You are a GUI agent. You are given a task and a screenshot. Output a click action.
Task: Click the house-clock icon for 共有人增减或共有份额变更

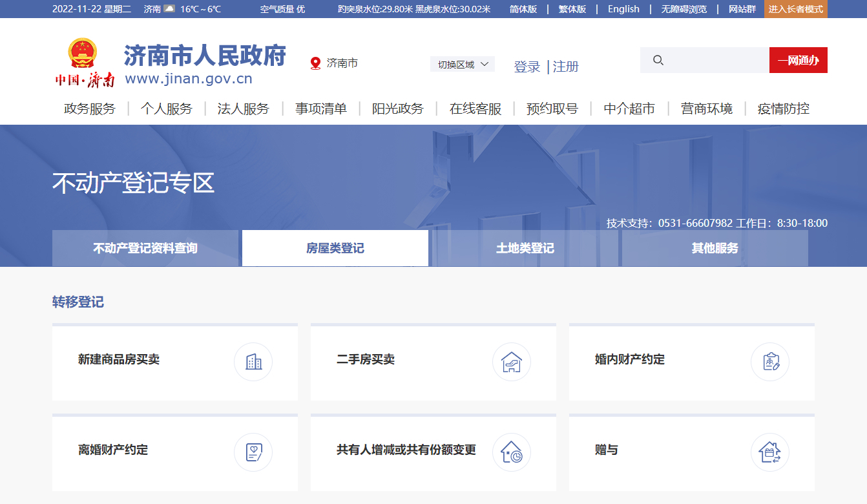point(512,452)
